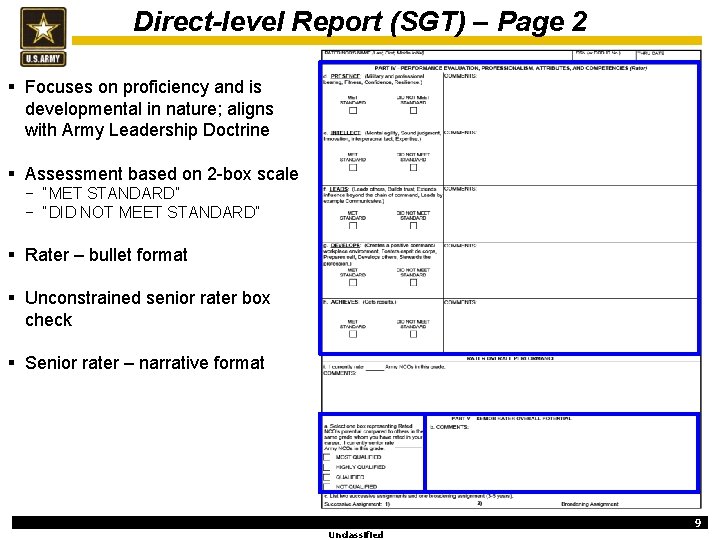Check DID NOT MEET STANDARD under DEVELOPS
720x540 pixels.
[x=413, y=282]
